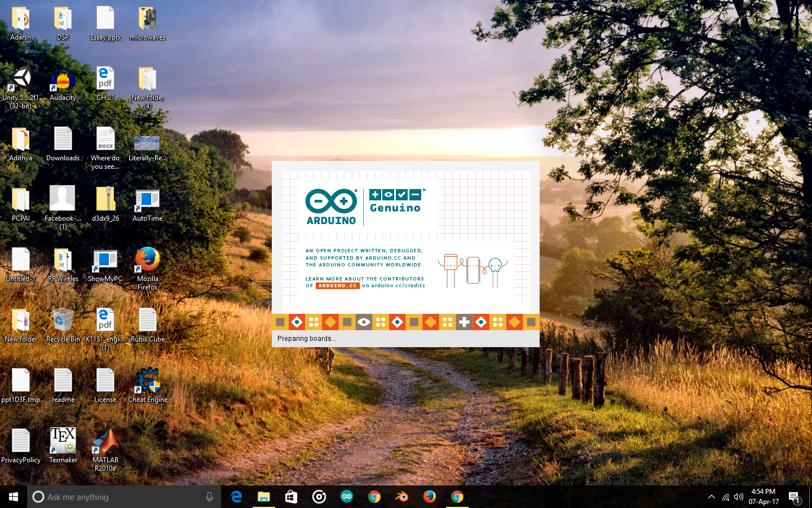Click the 'Ask me anything' search box
Screen dimensions: 812x508
[124, 497]
